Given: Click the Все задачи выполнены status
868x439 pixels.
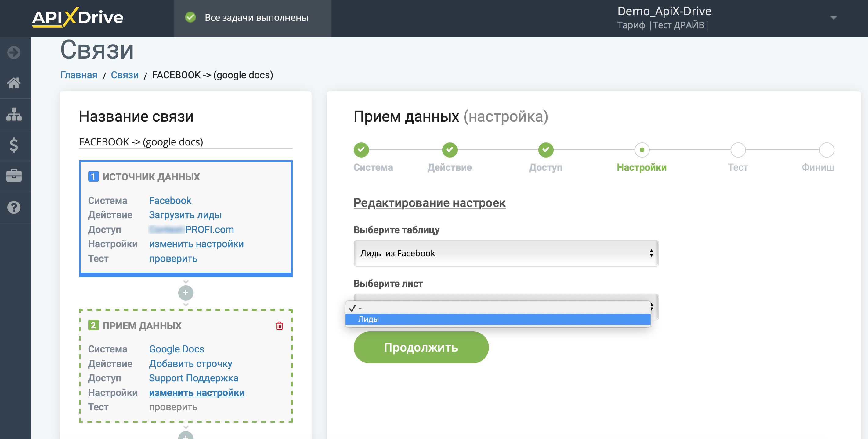Looking at the screenshot, I should [x=256, y=17].
